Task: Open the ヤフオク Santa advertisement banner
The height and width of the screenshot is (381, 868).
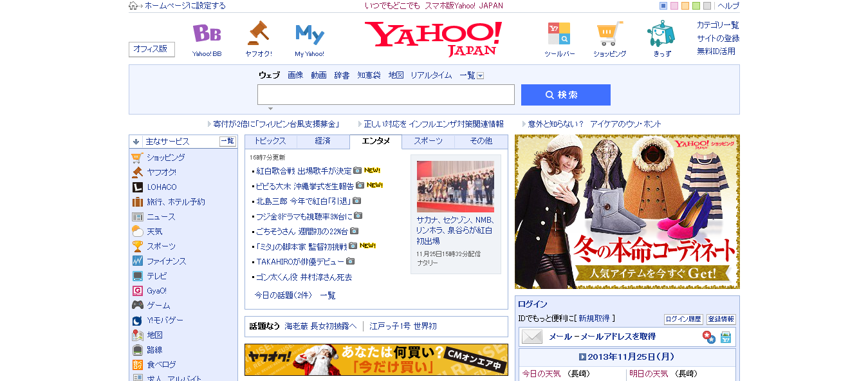Action: (x=376, y=360)
